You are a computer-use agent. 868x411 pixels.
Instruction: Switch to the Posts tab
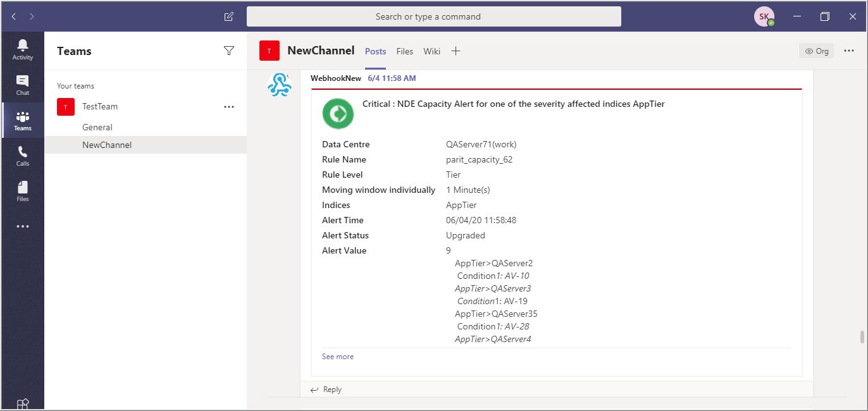coord(375,51)
